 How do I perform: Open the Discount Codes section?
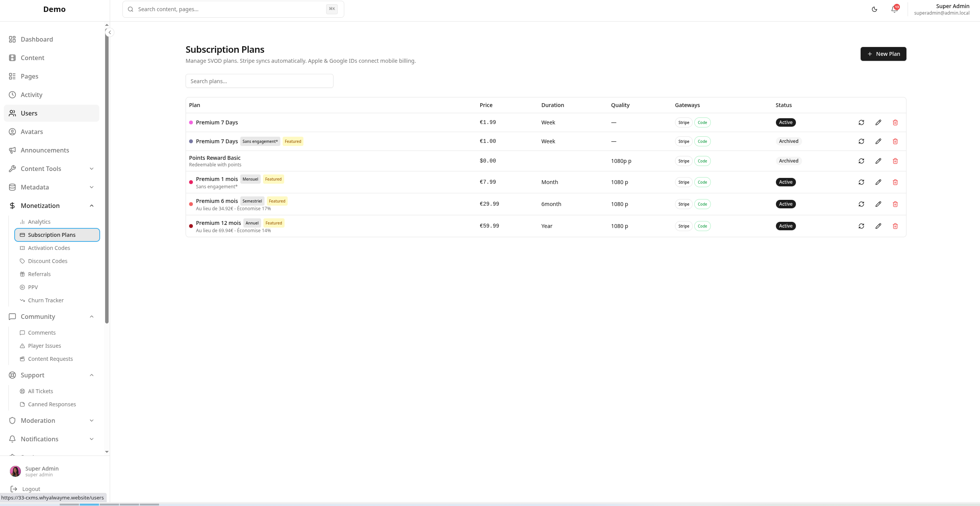tap(47, 261)
